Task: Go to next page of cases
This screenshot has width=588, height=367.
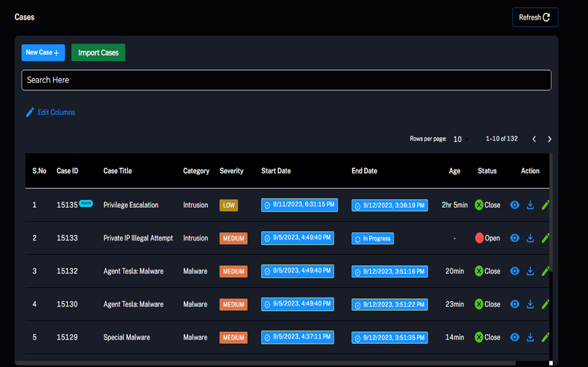Action: [x=549, y=139]
